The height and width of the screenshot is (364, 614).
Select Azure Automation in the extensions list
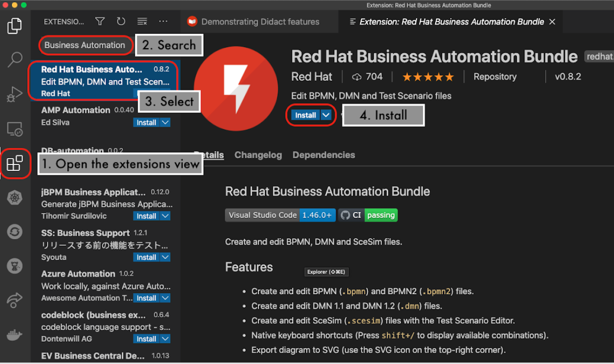[105, 286]
